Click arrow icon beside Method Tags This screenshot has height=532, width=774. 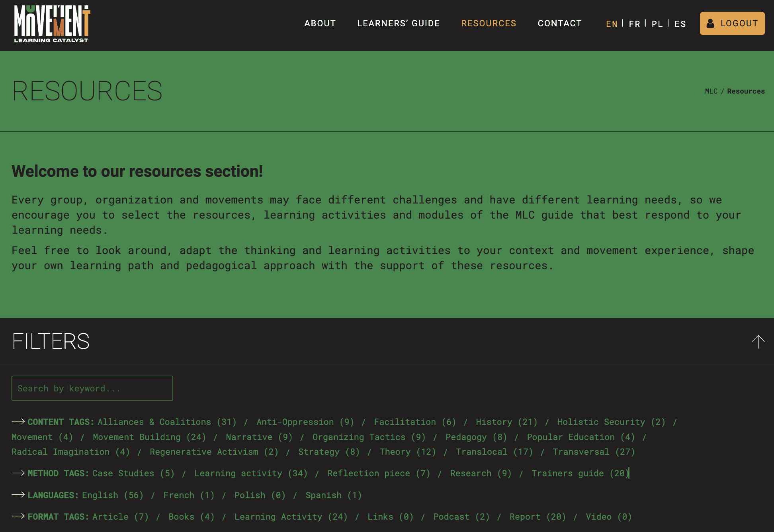(18, 473)
